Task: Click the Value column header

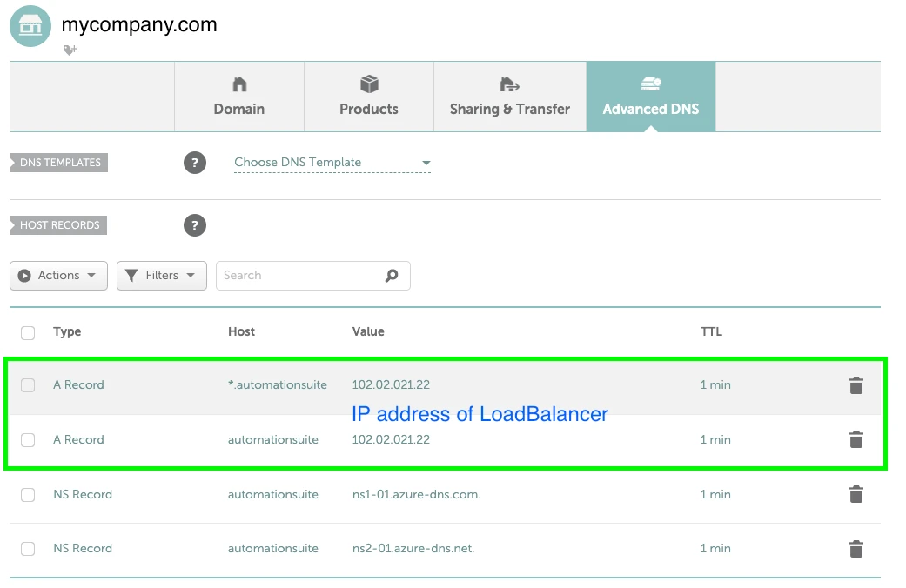Action: [368, 331]
